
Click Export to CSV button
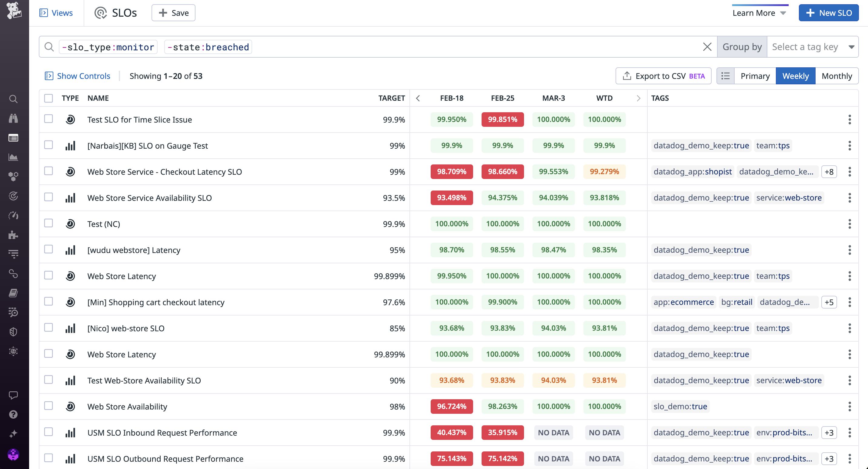pyautogui.click(x=663, y=76)
